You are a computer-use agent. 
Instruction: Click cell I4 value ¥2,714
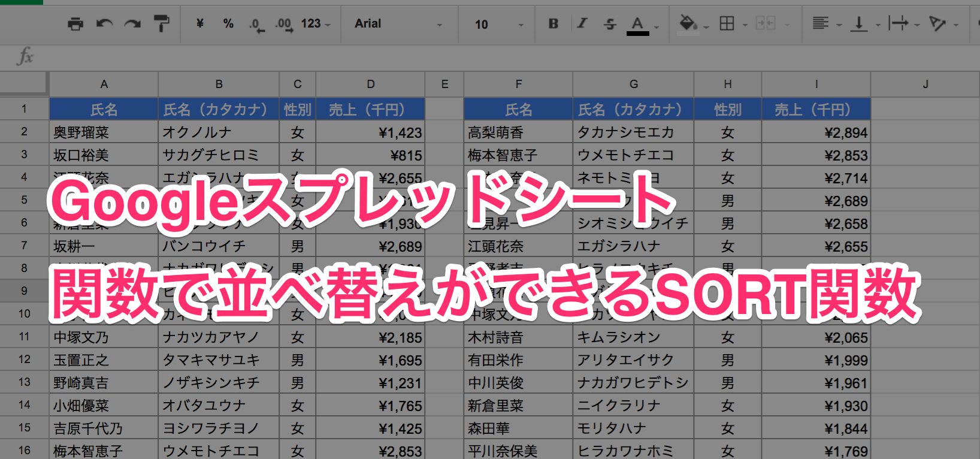tap(816, 178)
